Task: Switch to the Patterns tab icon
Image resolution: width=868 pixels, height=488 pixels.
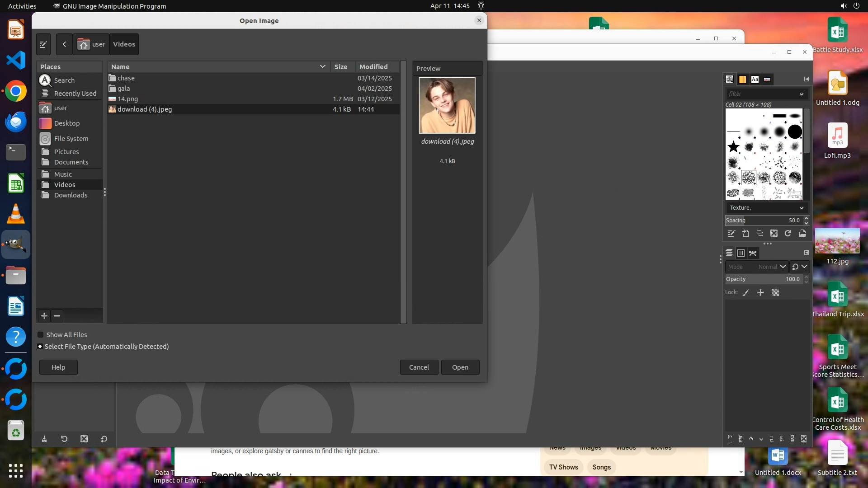Action: click(x=742, y=80)
